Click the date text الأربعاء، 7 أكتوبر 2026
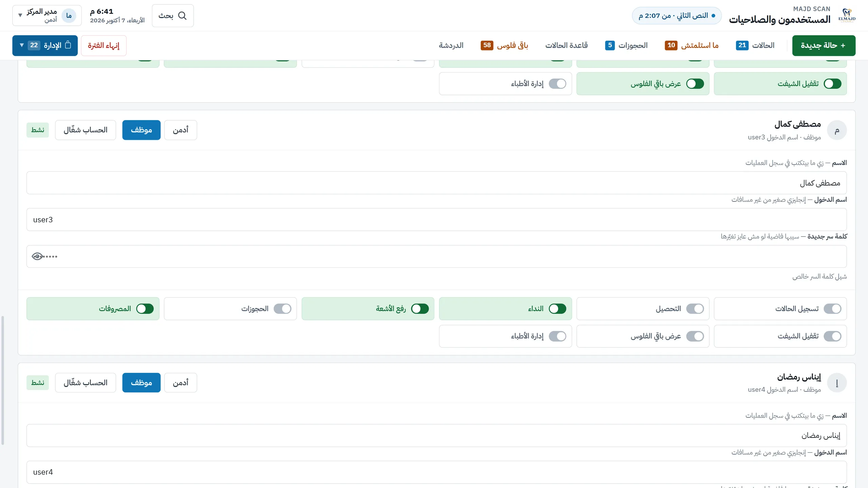 pyautogui.click(x=117, y=20)
